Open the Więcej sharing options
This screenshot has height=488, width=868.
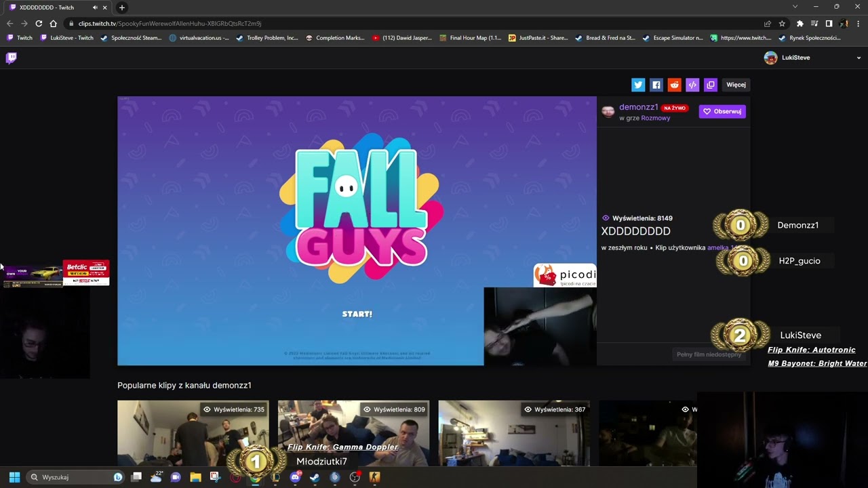736,85
